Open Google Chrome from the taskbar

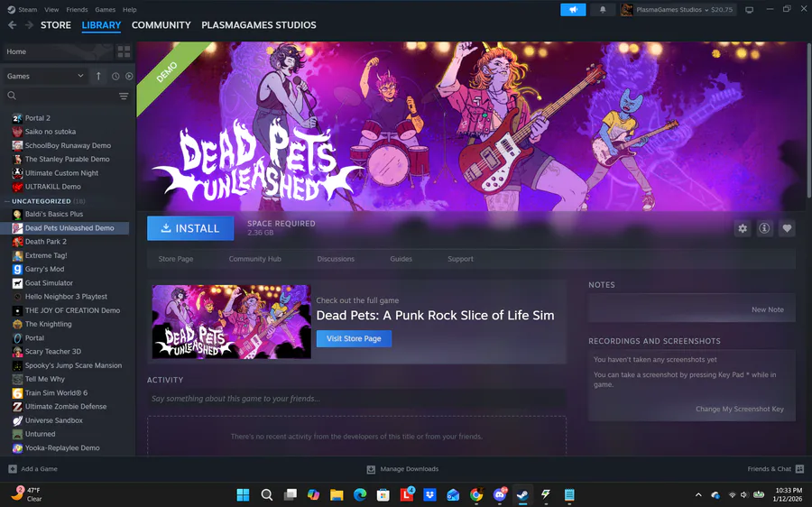(x=475, y=494)
